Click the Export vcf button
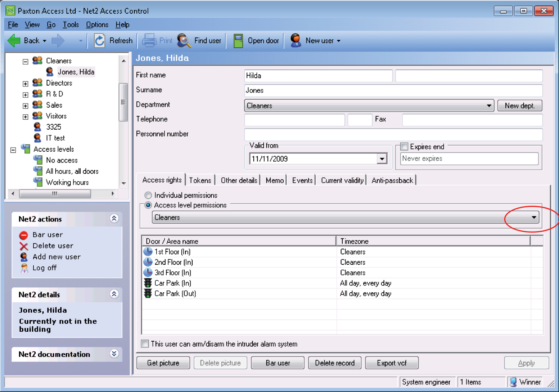559x392 pixels. pyautogui.click(x=391, y=362)
